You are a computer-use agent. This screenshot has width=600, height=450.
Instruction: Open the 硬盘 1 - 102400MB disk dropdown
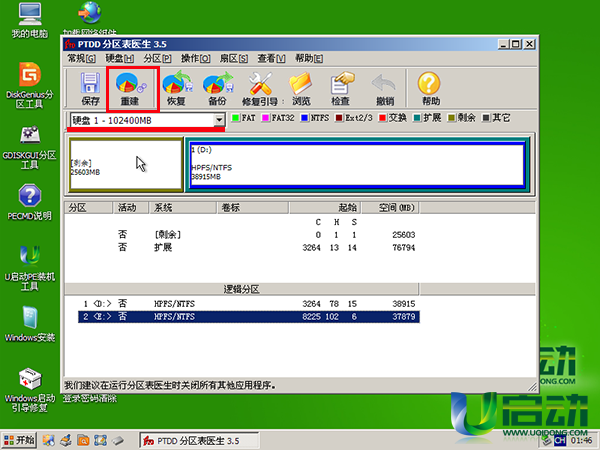[219, 120]
